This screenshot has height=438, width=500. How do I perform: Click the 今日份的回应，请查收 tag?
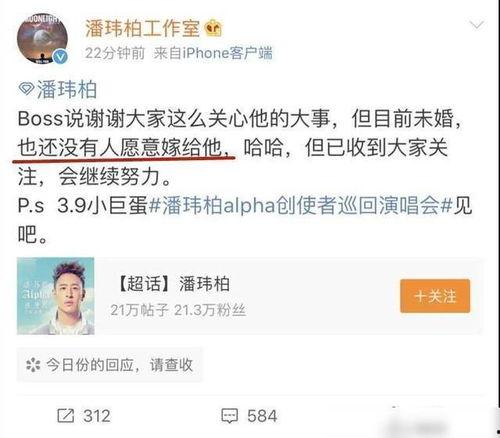click(x=109, y=365)
